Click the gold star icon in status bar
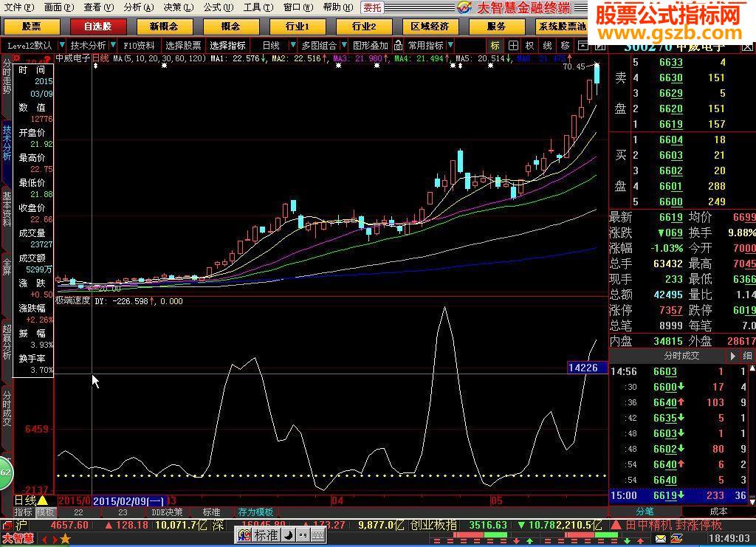Viewport: 756px width, 547px height. tap(65, 539)
